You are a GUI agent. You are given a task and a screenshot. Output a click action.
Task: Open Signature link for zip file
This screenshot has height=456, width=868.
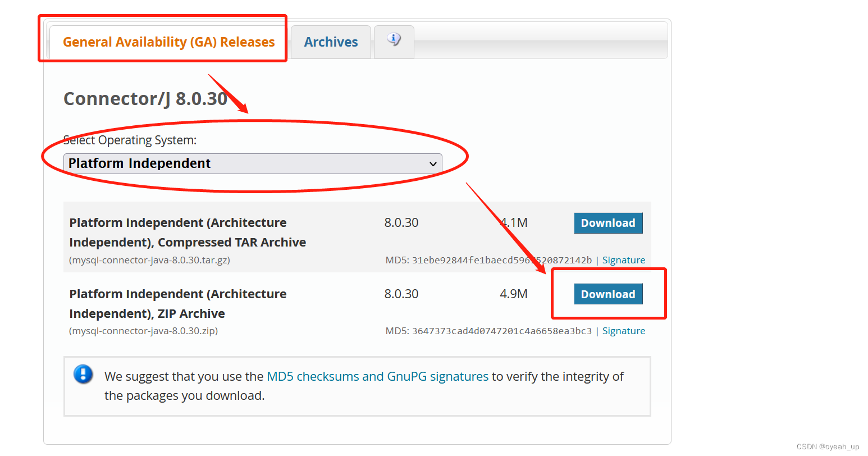click(x=624, y=331)
